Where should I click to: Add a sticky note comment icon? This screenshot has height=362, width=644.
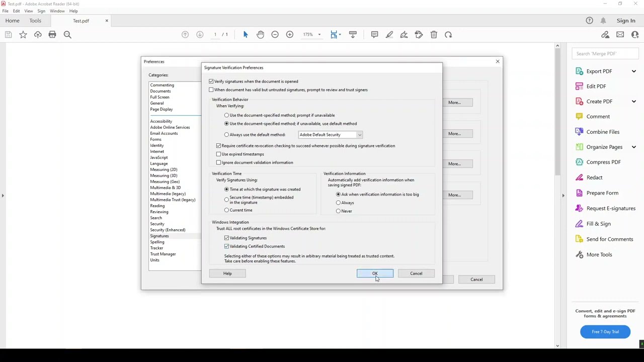pos(374,35)
